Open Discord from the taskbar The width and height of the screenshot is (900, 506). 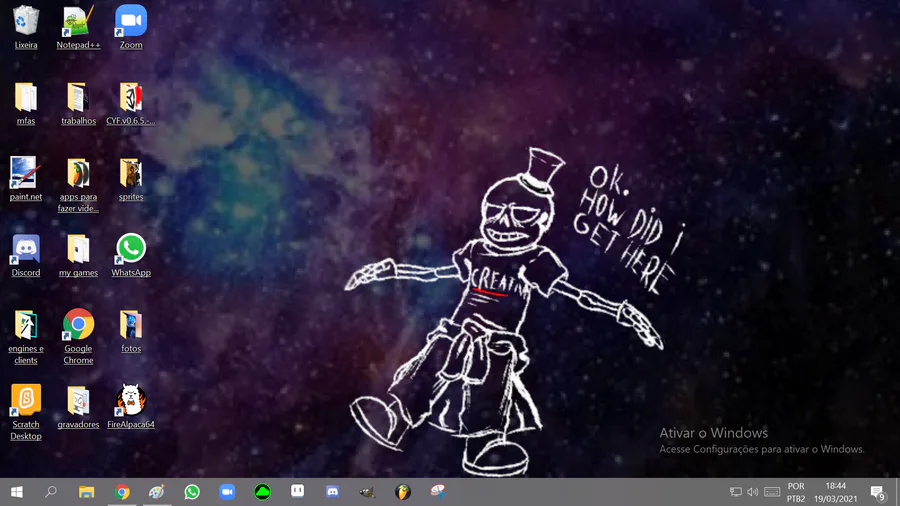[332, 492]
